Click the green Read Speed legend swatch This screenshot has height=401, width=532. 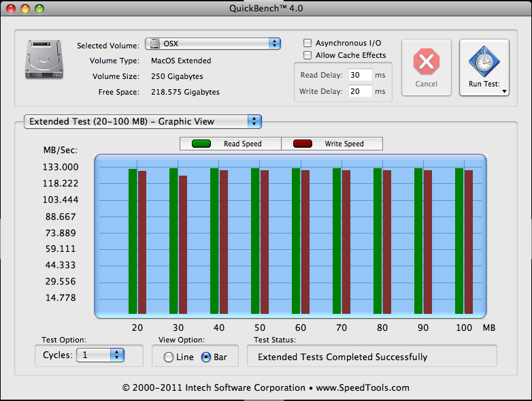[x=201, y=144]
